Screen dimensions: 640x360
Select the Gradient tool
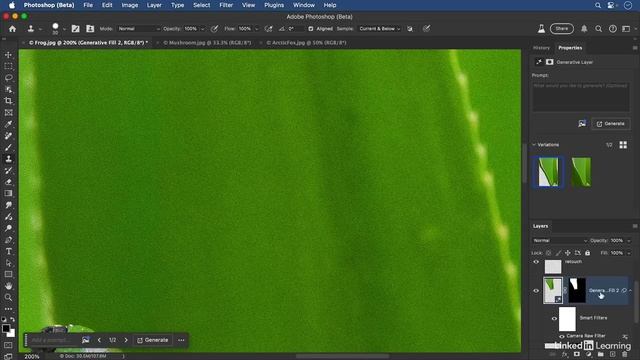[8, 193]
